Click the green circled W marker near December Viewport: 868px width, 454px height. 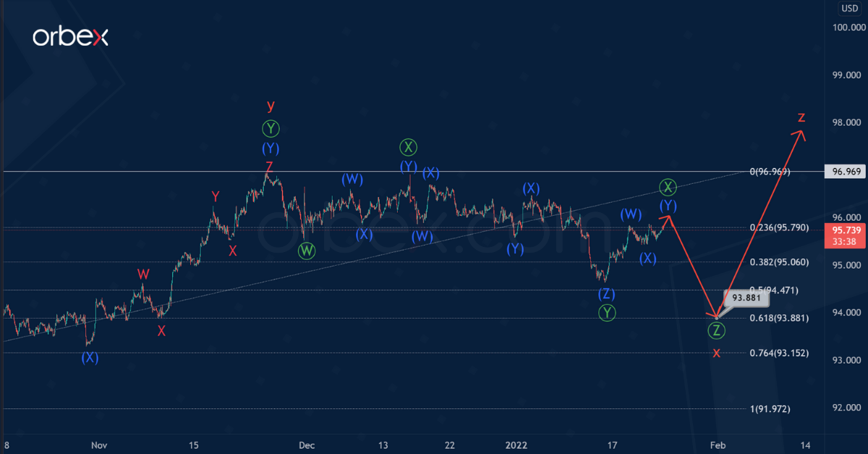305,251
